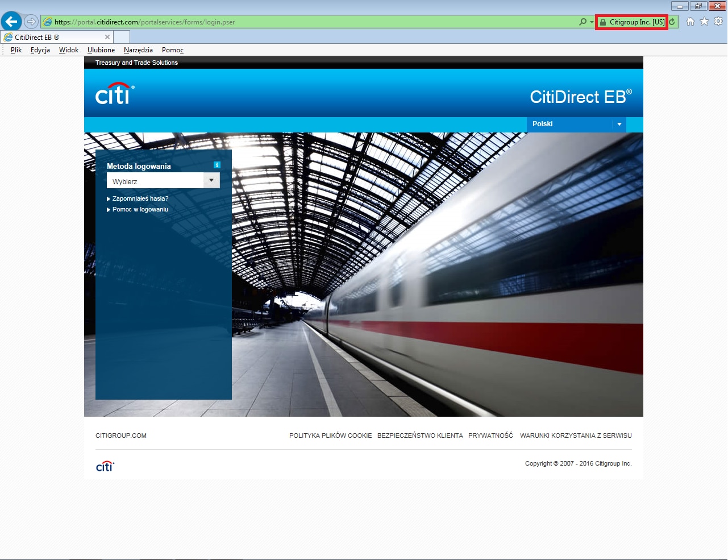The height and width of the screenshot is (560, 728).
Task: Open the browser Tools gear icon
Action: pyautogui.click(x=718, y=22)
